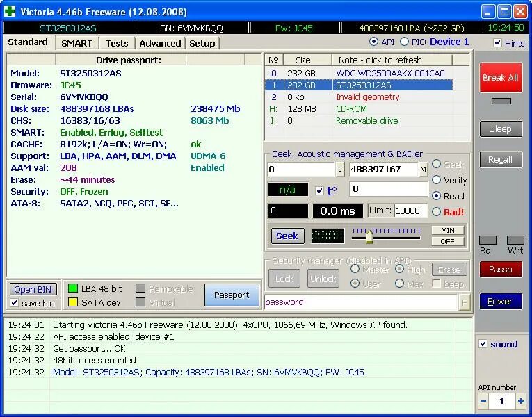Click the n/a temperature display
The image size is (532, 417).
288,190
